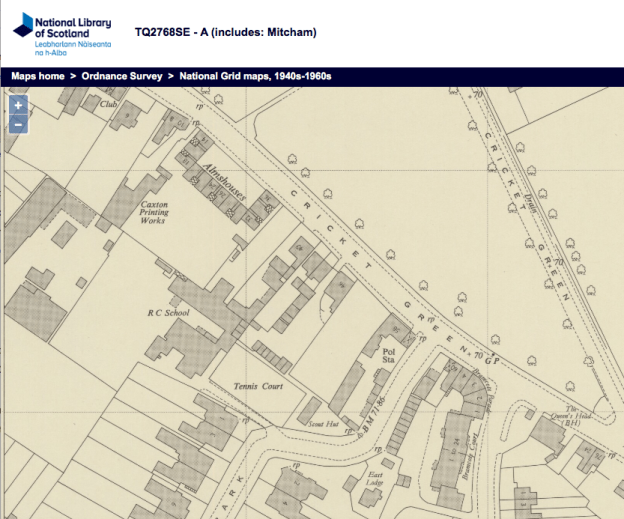Zoom out with the minus button
624x519 pixels.
pos(18,125)
